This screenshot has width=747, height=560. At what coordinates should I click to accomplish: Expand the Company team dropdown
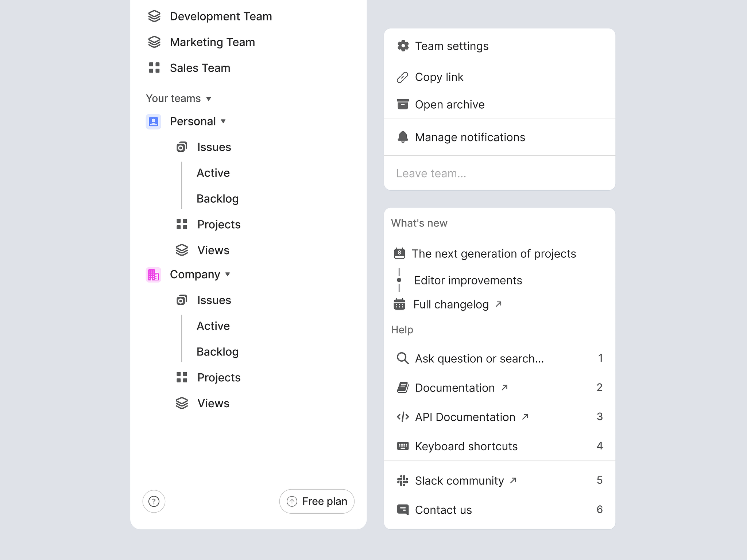pyautogui.click(x=228, y=275)
